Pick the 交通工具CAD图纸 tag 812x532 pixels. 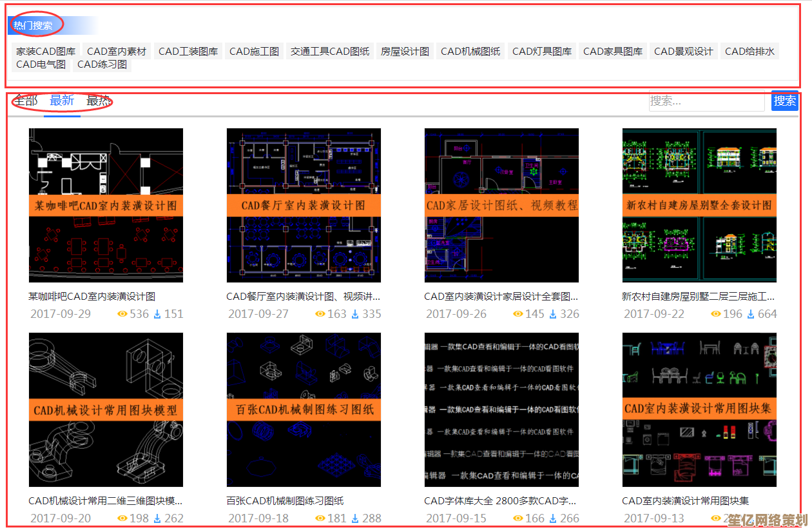[330, 52]
